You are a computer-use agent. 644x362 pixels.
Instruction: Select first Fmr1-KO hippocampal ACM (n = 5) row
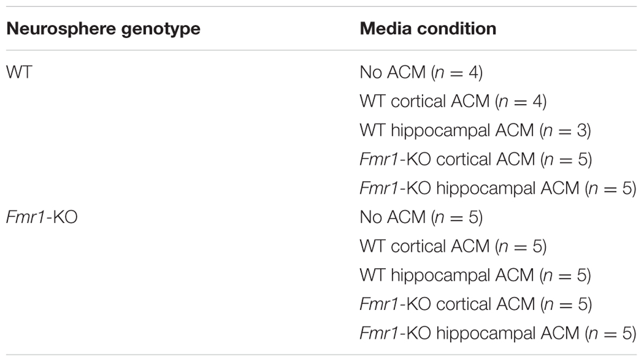pyautogui.click(x=497, y=188)
